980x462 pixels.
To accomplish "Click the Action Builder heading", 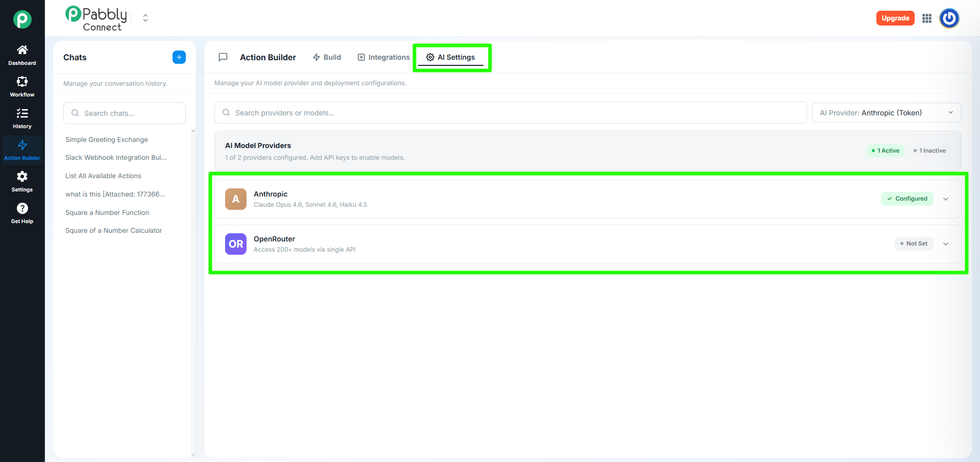I will point(268,57).
